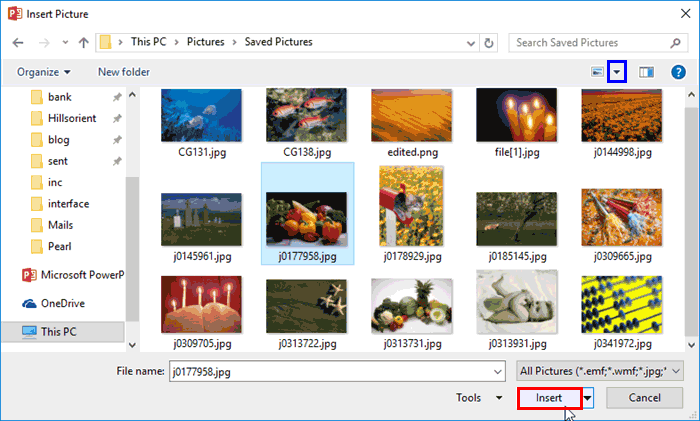This screenshot has height=421, width=700.
Task: Click the Back navigation arrow
Action: pos(18,43)
